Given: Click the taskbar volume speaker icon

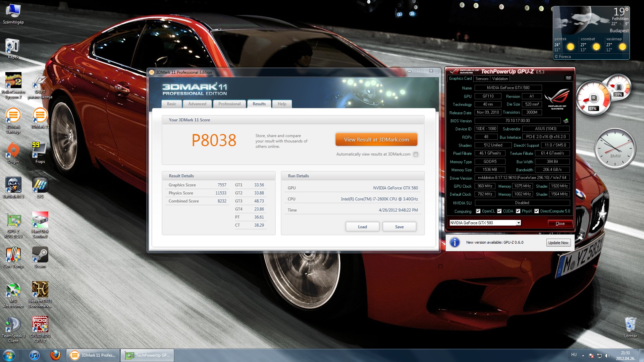Looking at the screenshot, I should click(x=607, y=356).
